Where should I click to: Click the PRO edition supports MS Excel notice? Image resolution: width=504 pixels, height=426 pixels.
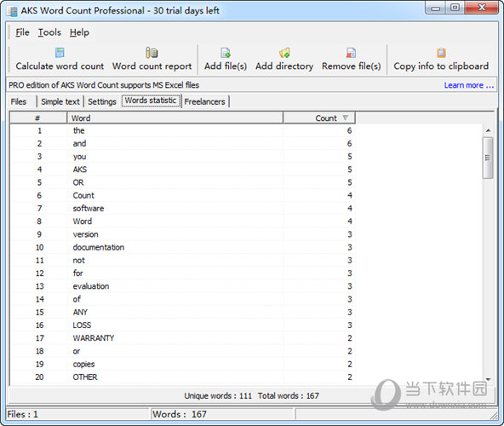pos(104,85)
